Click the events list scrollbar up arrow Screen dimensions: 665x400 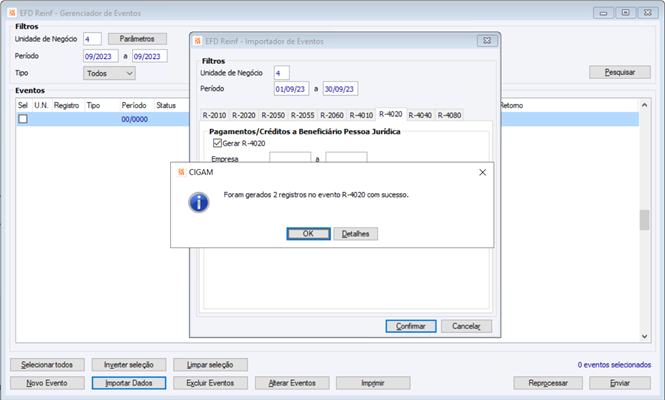[645, 105]
